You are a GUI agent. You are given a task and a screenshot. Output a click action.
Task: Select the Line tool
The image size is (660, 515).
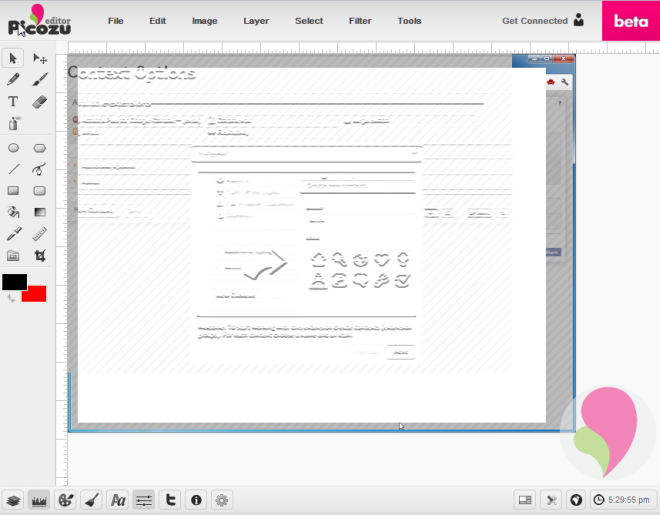tap(13, 169)
